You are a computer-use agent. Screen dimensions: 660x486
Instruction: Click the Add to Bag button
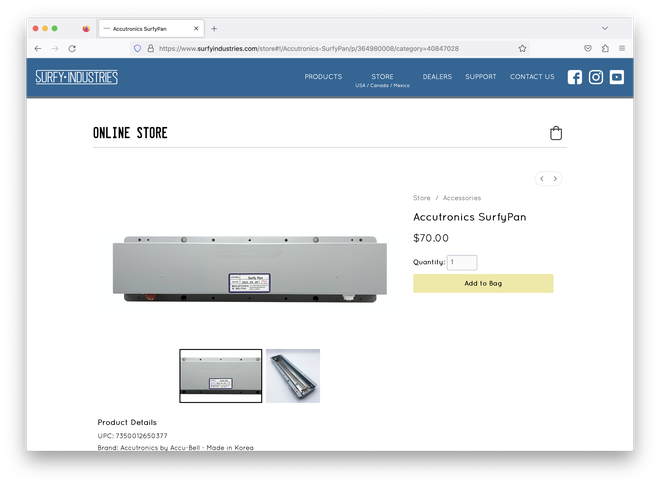coord(483,284)
